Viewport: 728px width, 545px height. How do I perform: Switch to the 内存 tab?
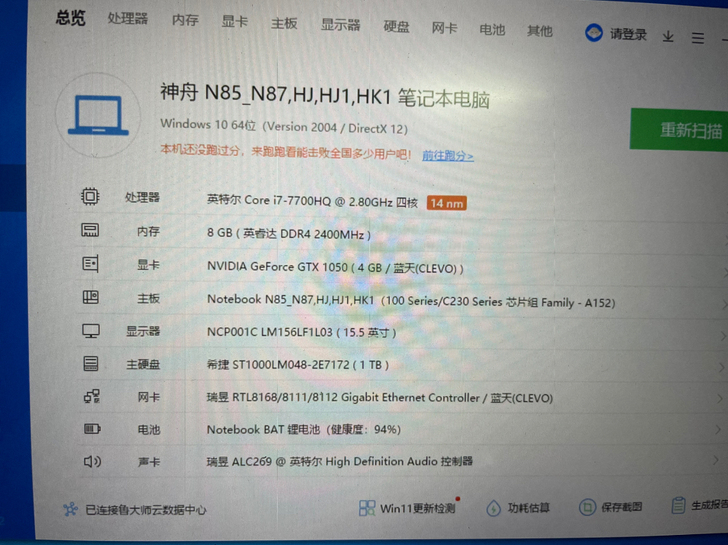point(185,20)
